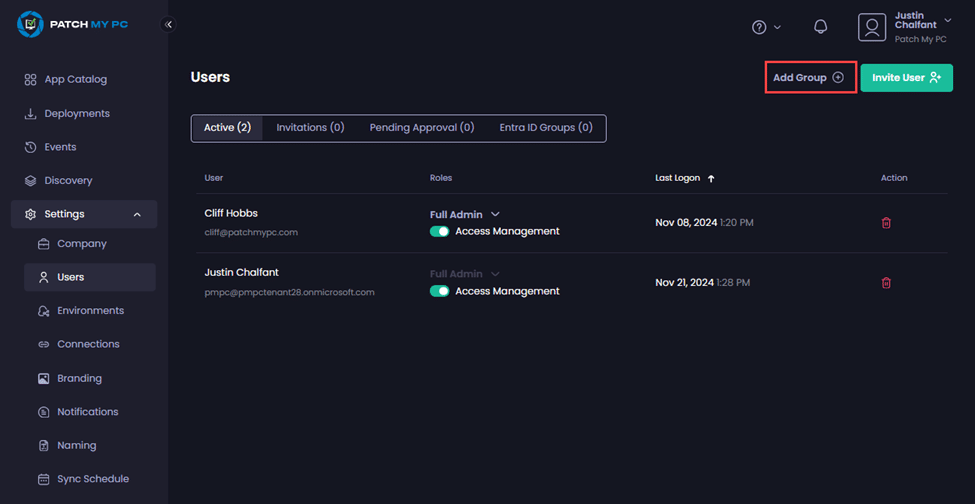Sort by Last Logon column header
Screen dimensions: 975x504
pyautogui.click(x=685, y=178)
